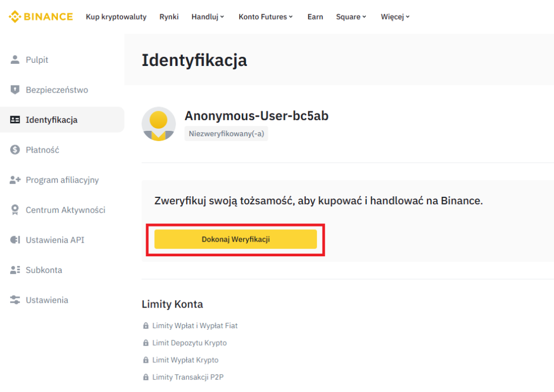Open the Earn menu item
Viewport: 554px width, 392px height.
[x=315, y=17]
